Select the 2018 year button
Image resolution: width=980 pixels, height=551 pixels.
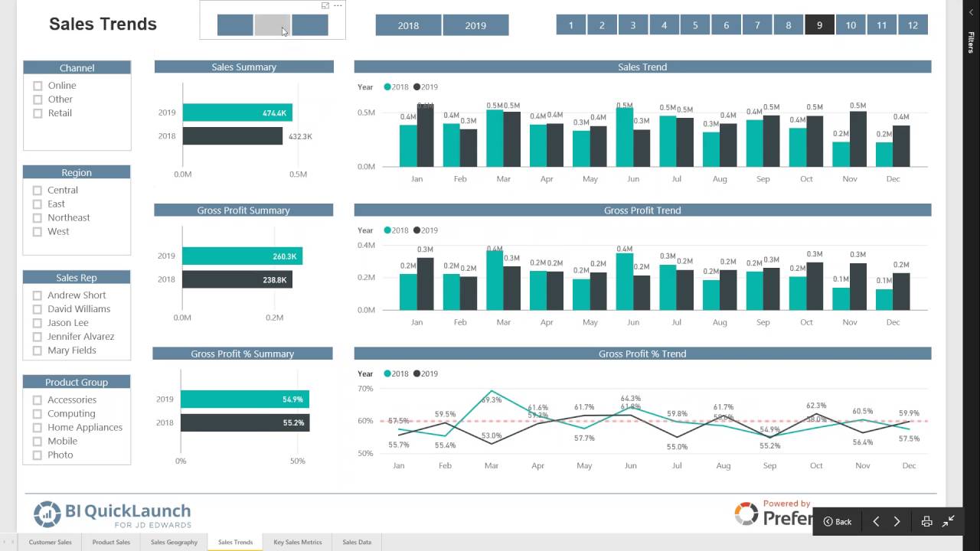point(408,25)
